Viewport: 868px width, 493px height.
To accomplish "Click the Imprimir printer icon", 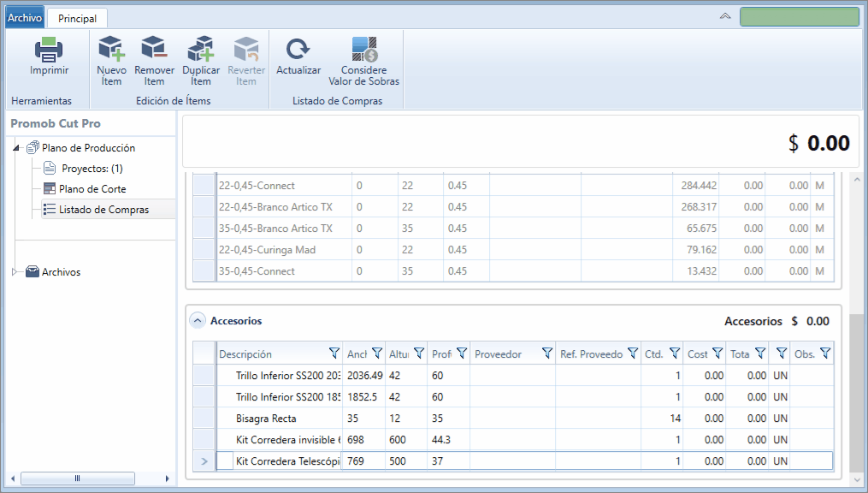I will click(x=49, y=50).
